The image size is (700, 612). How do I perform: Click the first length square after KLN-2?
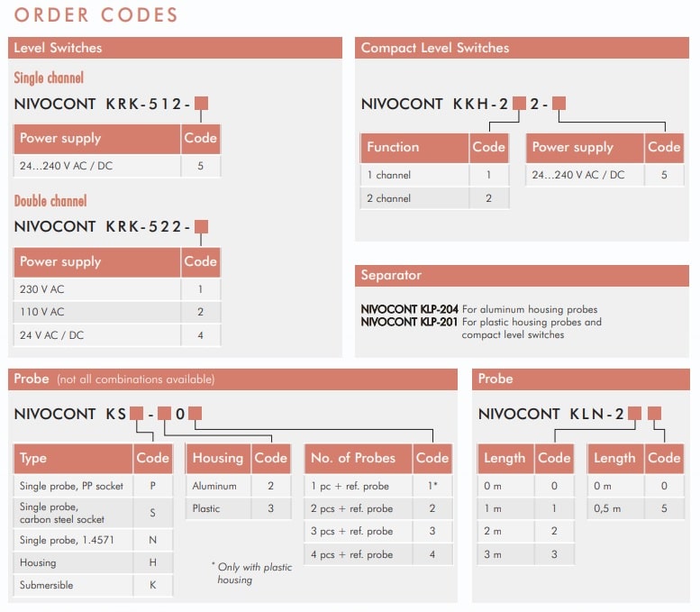pos(634,413)
